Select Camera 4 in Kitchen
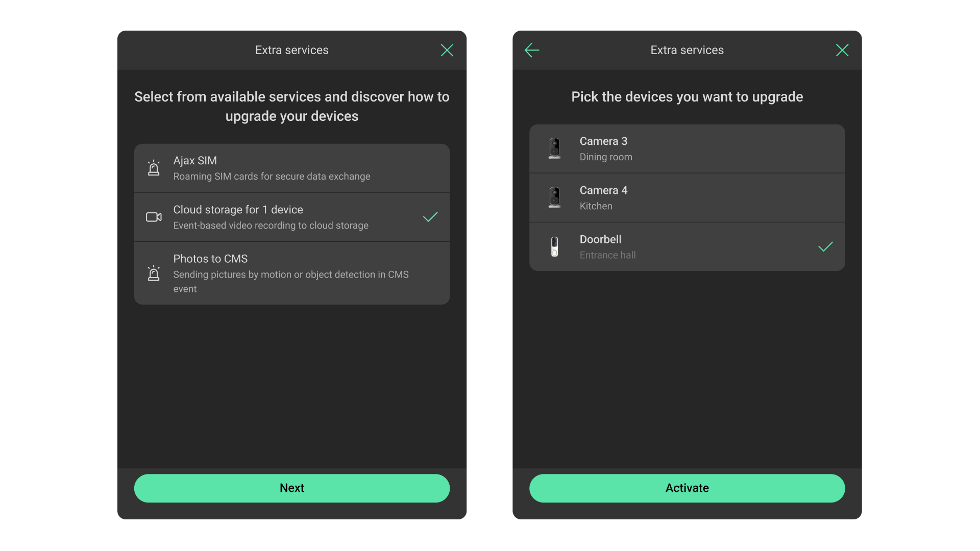 pos(687,197)
